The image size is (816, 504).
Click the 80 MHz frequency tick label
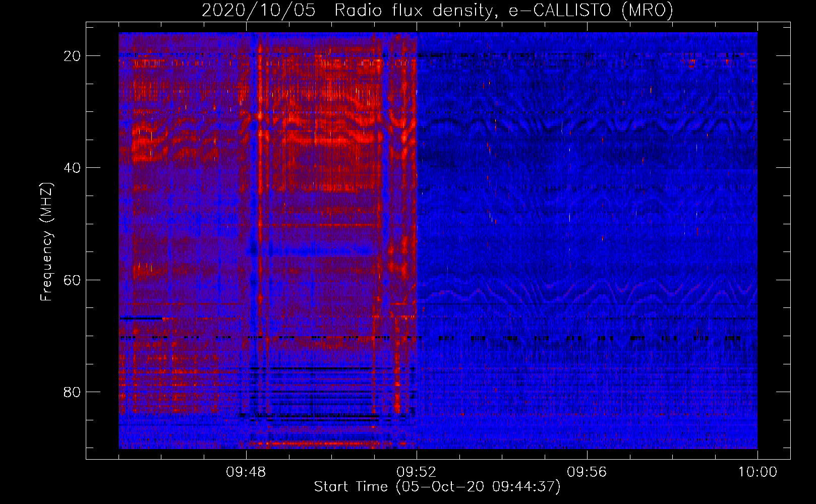point(73,392)
